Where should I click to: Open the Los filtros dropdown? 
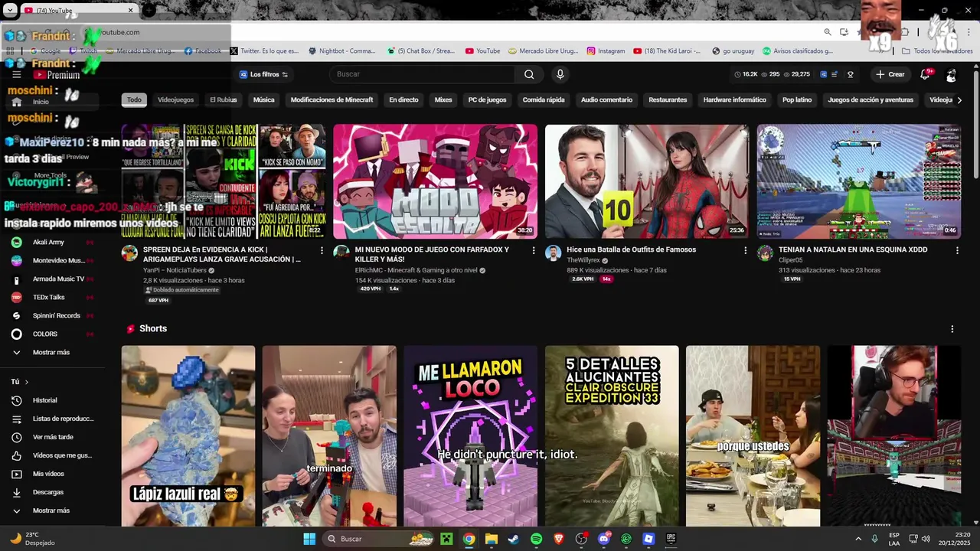(263, 74)
